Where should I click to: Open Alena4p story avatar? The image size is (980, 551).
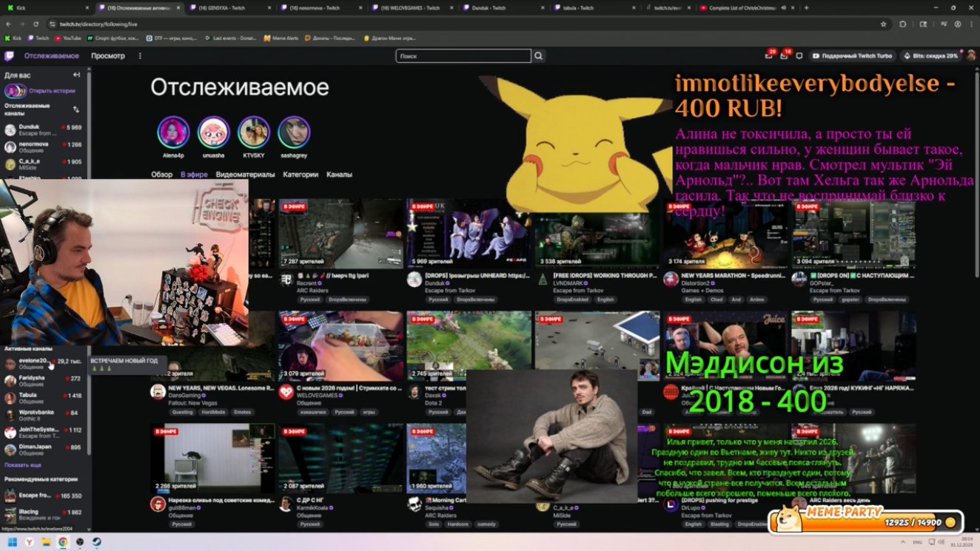(x=173, y=132)
